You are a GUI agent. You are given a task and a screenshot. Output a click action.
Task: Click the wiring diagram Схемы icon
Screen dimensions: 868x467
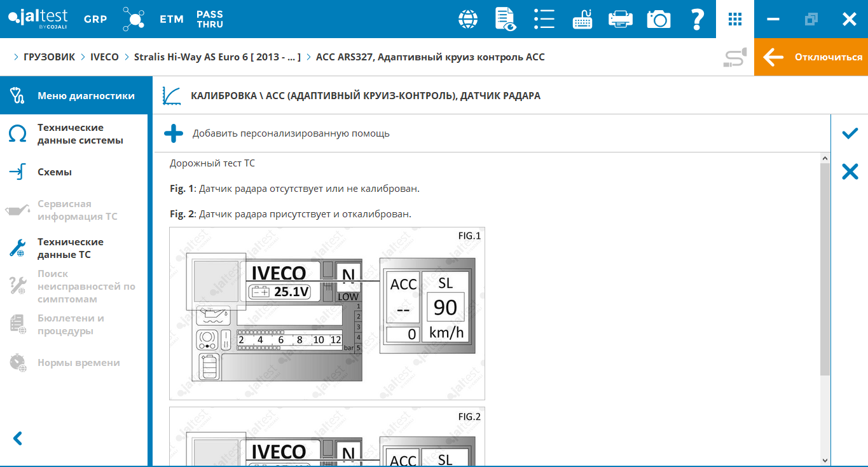pyautogui.click(x=18, y=172)
